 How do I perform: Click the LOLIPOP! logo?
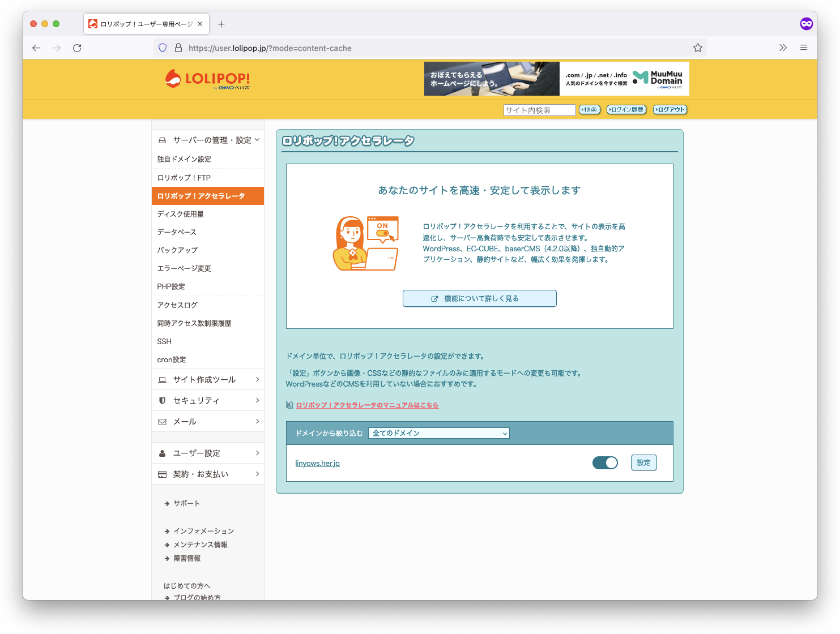click(207, 79)
